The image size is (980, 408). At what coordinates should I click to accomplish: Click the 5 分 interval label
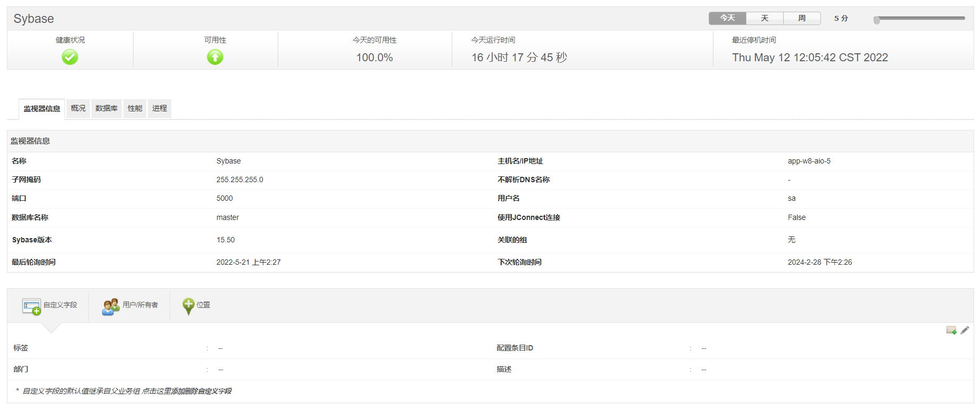841,18
